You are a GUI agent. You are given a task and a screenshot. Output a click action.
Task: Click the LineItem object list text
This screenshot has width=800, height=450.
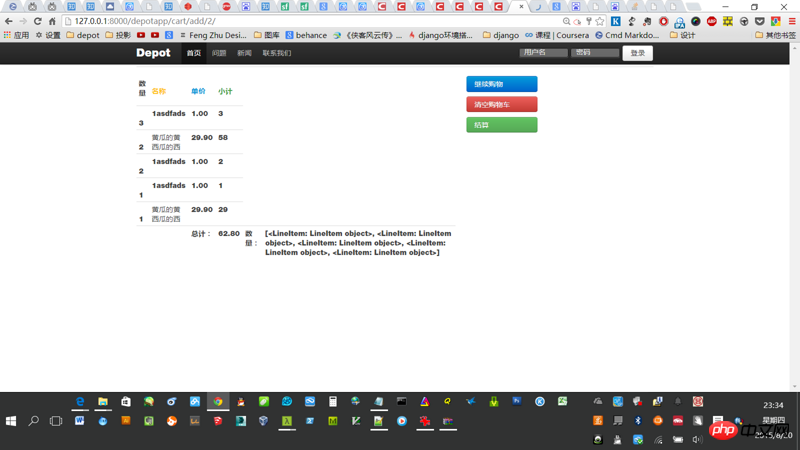(358, 243)
